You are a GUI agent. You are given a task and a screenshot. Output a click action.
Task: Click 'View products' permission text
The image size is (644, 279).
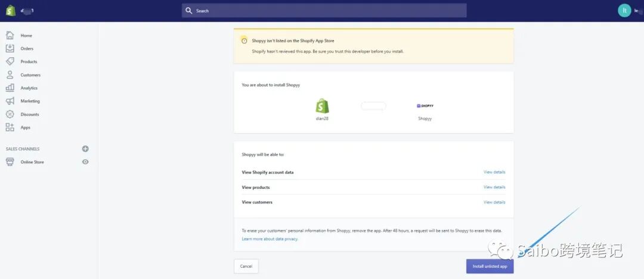click(x=256, y=187)
